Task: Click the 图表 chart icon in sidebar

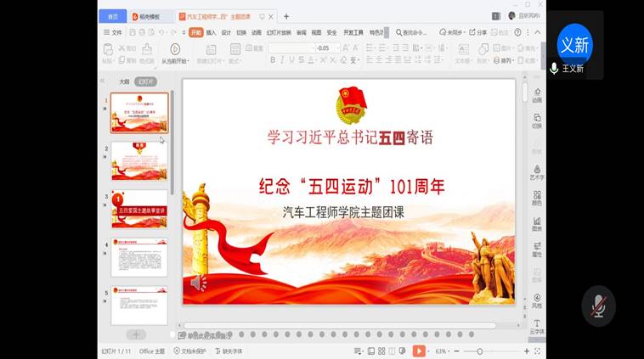Action: click(x=536, y=223)
